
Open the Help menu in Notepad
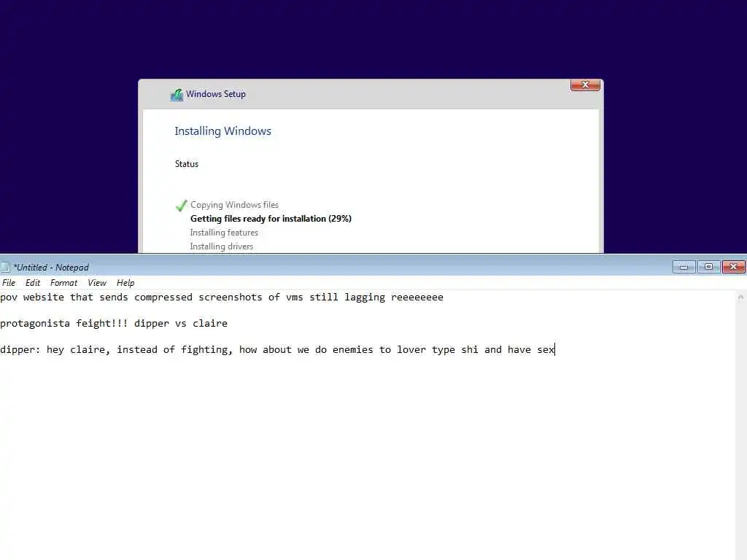pyautogui.click(x=125, y=283)
